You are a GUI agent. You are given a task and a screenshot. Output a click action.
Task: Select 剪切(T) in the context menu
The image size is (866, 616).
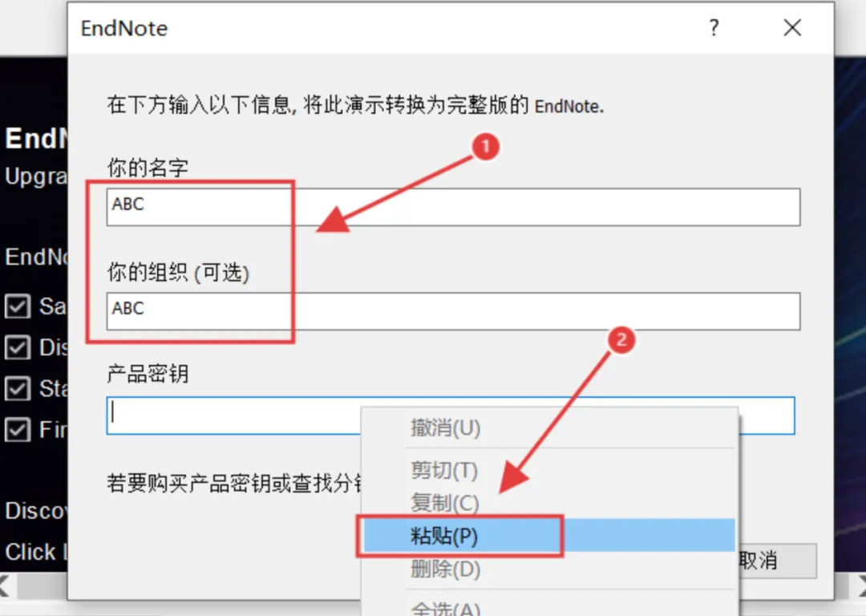(549, 471)
